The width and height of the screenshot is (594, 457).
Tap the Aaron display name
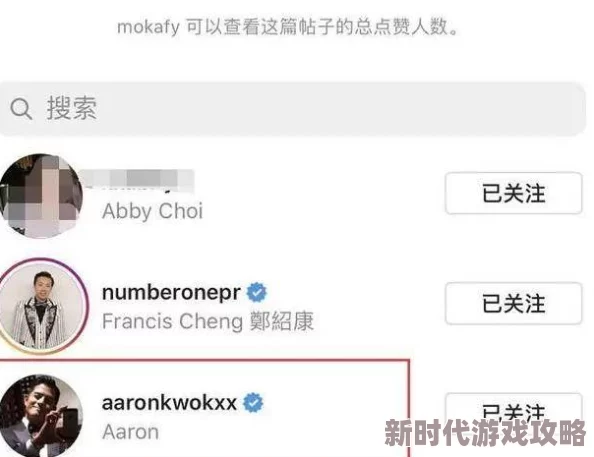point(131,432)
